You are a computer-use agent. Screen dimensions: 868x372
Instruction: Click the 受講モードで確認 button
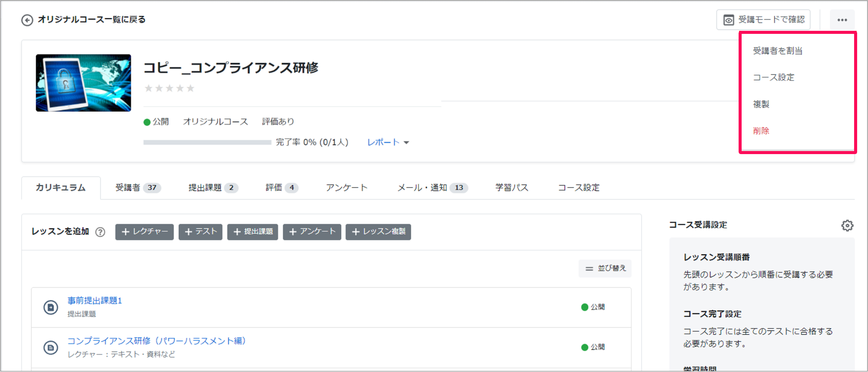tap(763, 20)
